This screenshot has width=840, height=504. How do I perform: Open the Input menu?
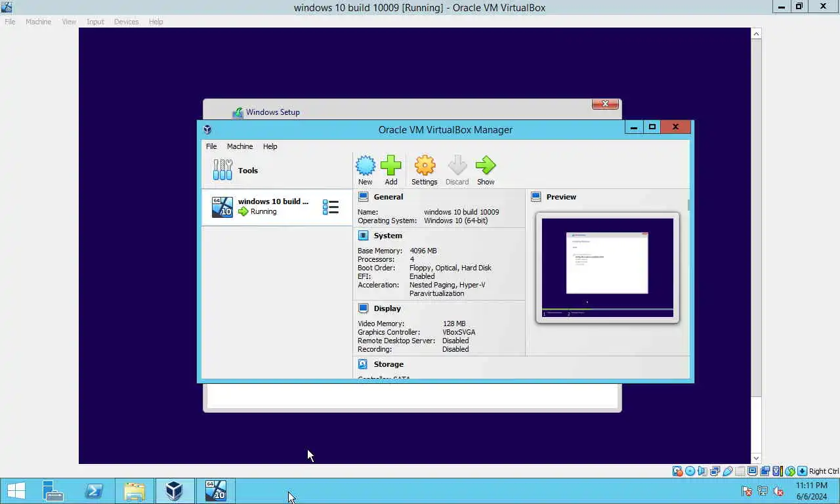click(x=95, y=22)
